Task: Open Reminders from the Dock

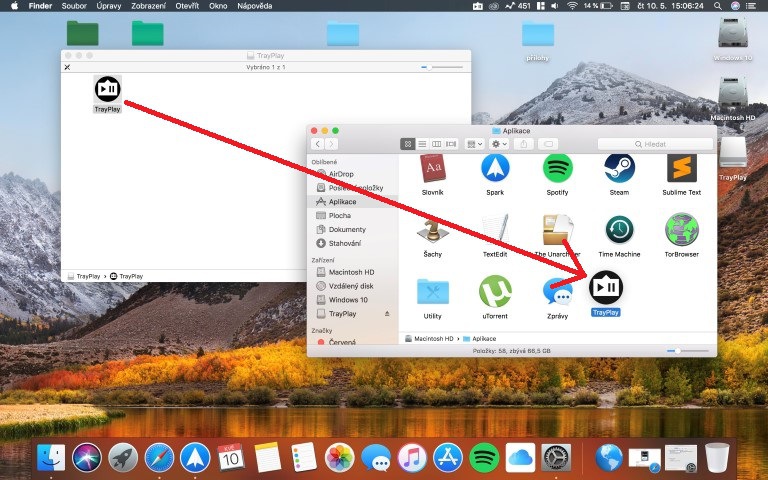Action: pos(304,458)
